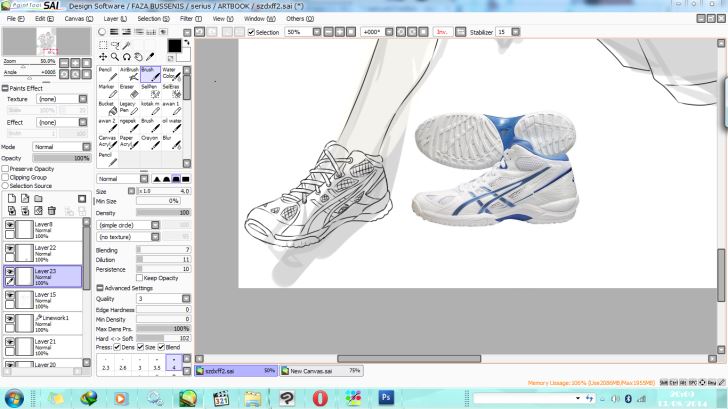The width and height of the screenshot is (728, 409).
Task: Select the Magic Wand tool
Action: pyautogui.click(x=126, y=45)
